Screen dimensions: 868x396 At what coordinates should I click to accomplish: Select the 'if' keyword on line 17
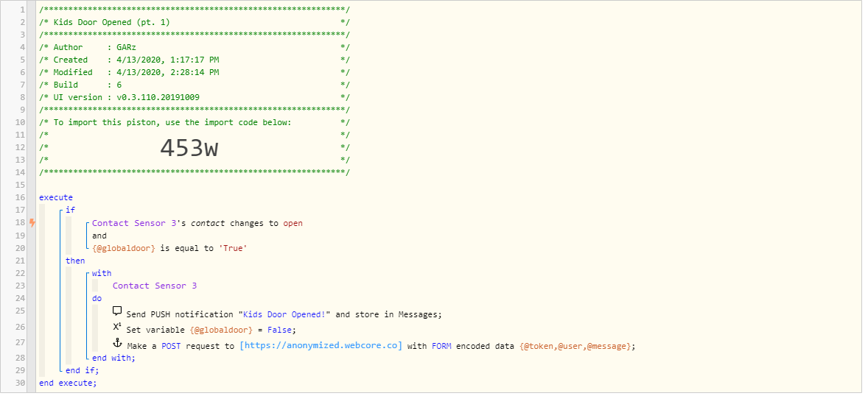pyautogui.click(x=70, y=210)
